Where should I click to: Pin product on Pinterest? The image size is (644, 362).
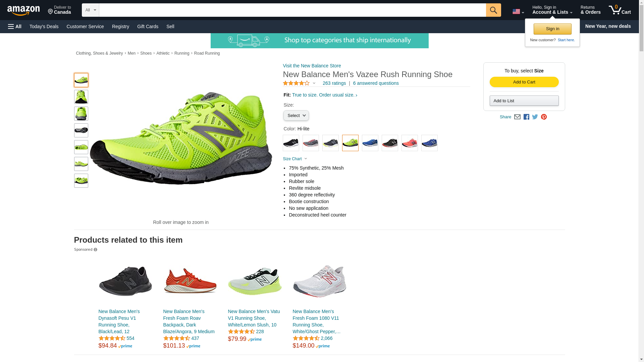click(x=544, y=117)
